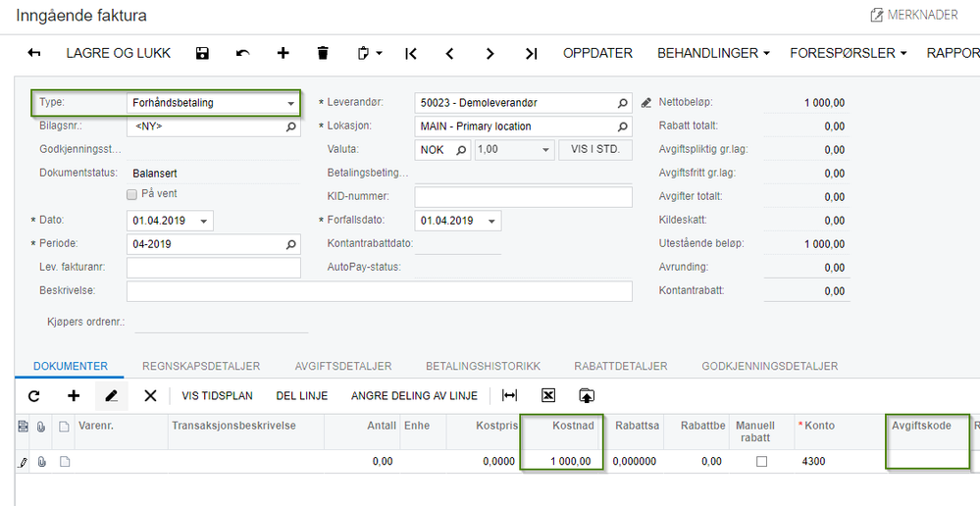Edit supplier with pencil icon beside Leverandør
The width and height of the screenshot is (980, 506).
pyautogui.click(x=646, y=102)
